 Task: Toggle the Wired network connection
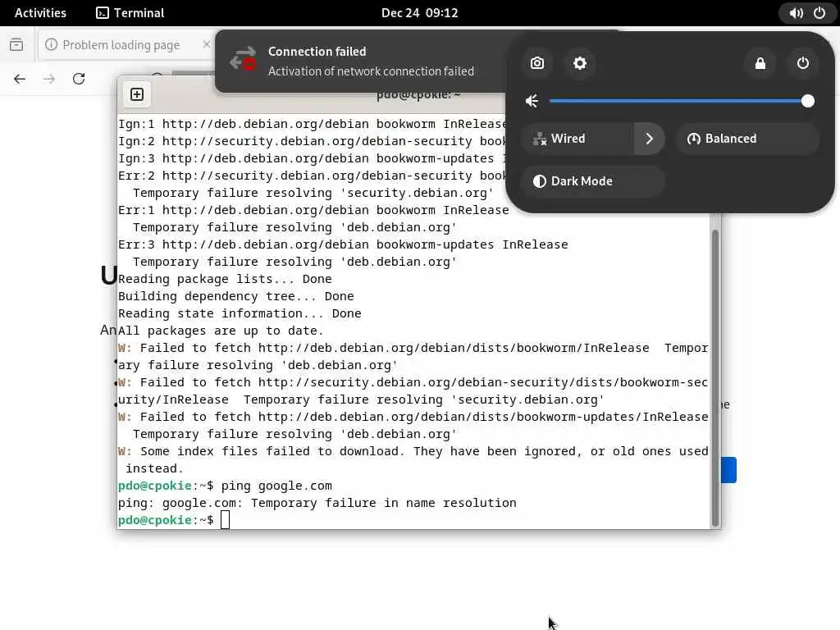tap(578, 139)
